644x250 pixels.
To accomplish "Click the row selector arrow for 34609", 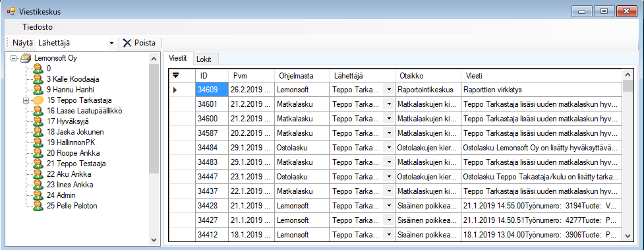I will (x=175, y=90).
